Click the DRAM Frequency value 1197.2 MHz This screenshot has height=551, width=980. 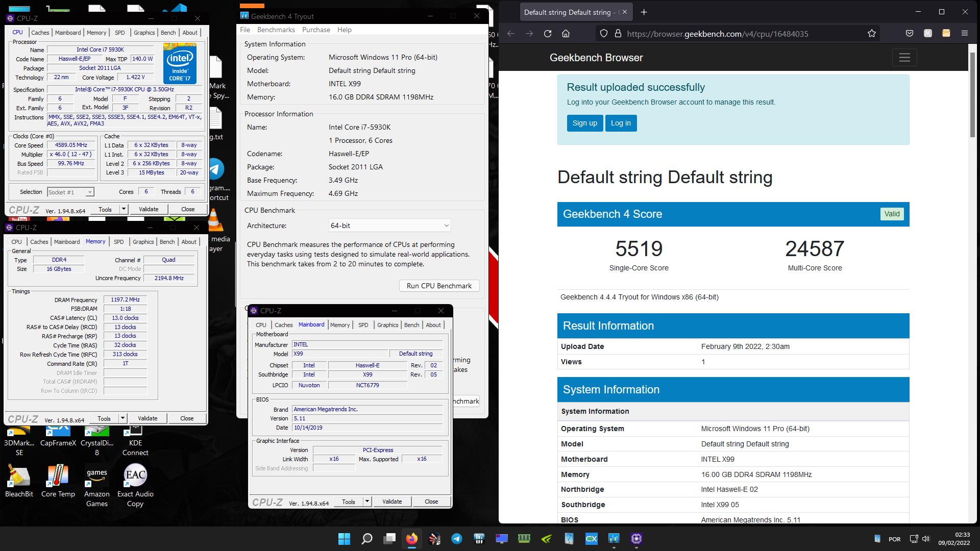[x=125, y=300]
